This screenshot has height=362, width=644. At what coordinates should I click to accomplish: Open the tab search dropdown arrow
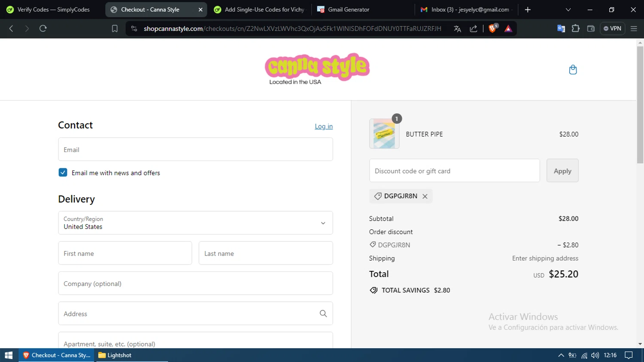(x=568, y=9)
